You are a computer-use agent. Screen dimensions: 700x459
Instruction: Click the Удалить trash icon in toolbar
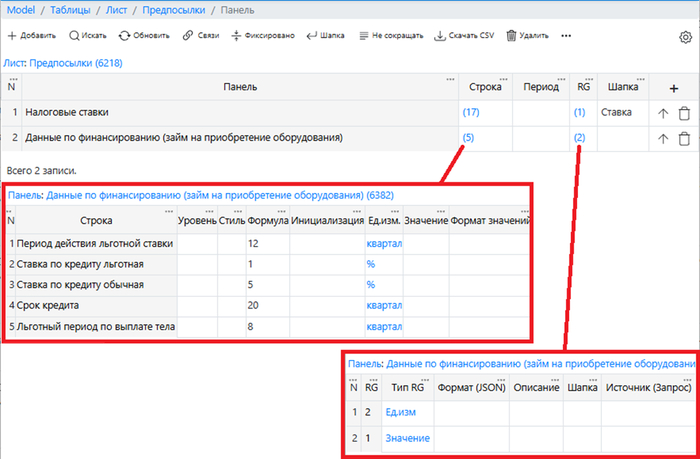click(x=527, y=36)
